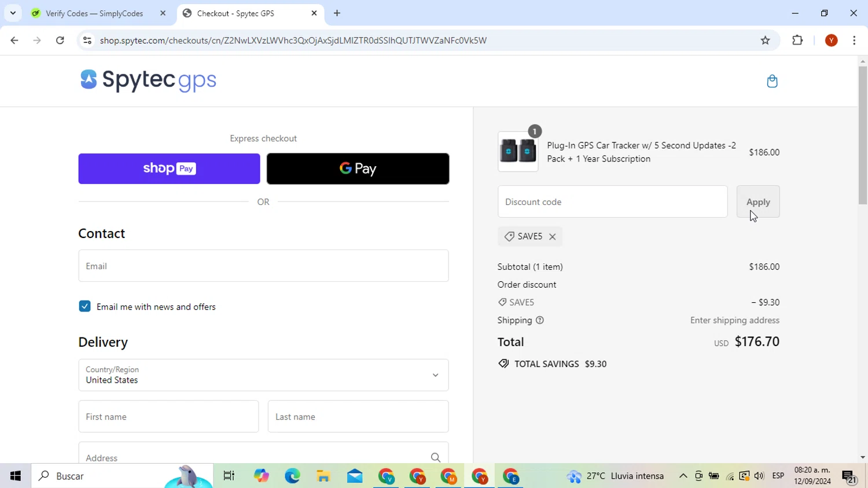This screenshot has height=488, width=868.
Task: Click the Shipping help question mark icon
Action: (540, 320)
